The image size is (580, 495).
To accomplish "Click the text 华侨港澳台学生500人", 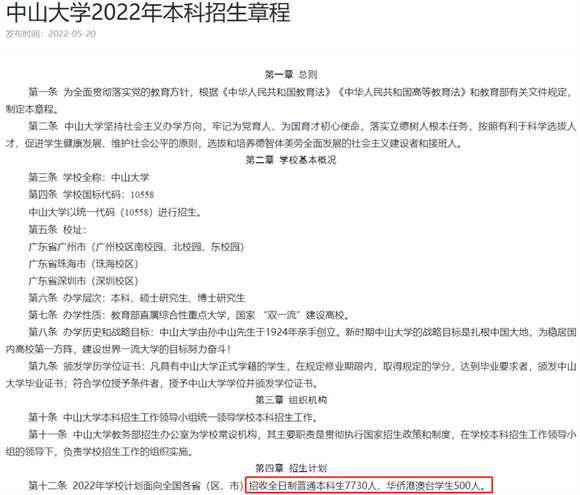I will tap(436, 485).
